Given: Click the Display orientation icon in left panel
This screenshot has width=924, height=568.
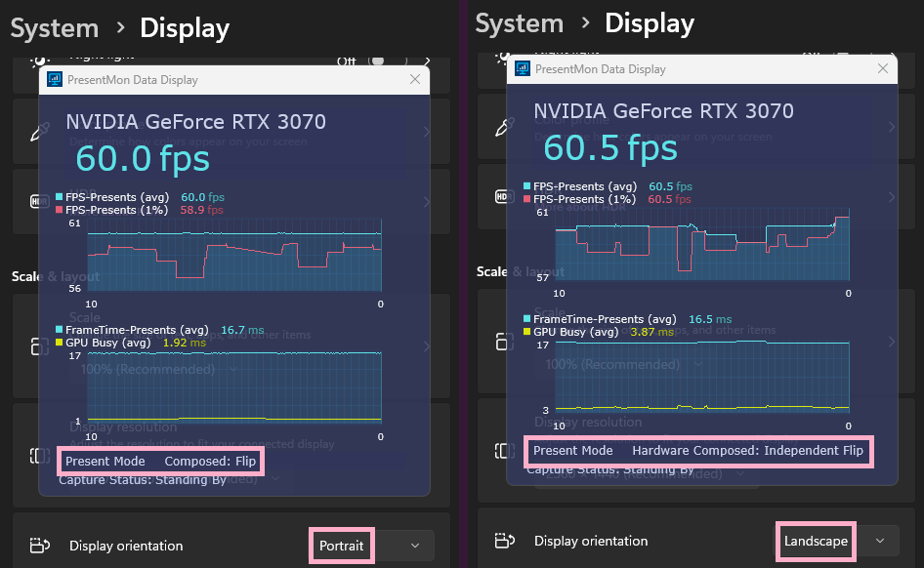Looking at the screenshot, I should (x=39, y=546).
